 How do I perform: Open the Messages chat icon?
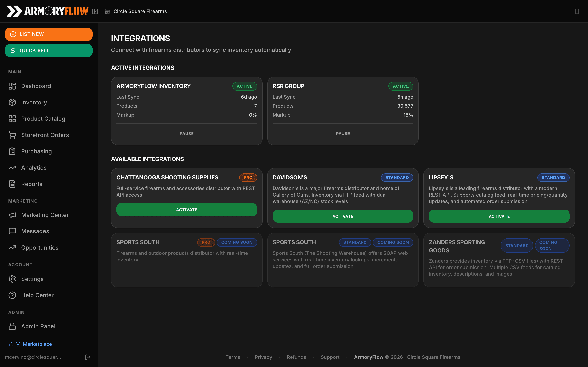(x=12, y=231)
